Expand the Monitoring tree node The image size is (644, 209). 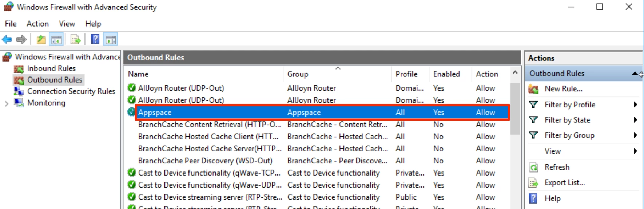6,103
